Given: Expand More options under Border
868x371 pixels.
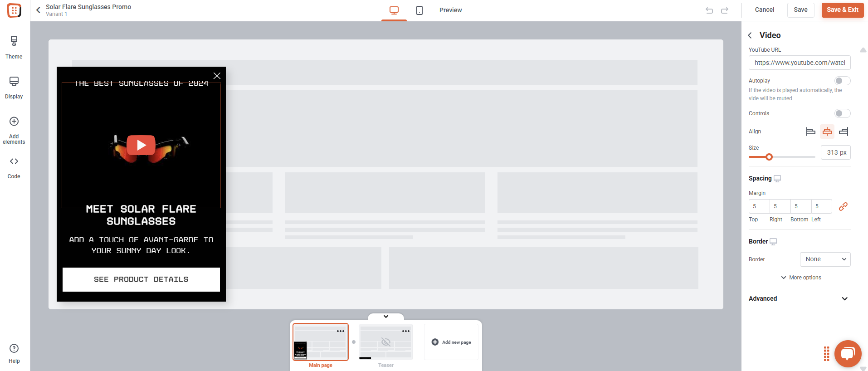Looking at the screenshot, I should 801,278.
